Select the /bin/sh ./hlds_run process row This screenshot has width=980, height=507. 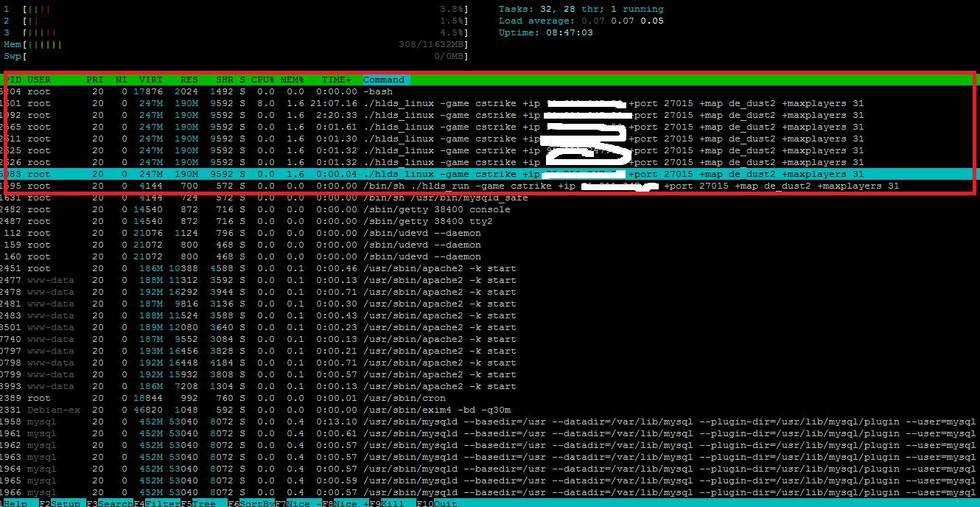click(x=490, y=186)
